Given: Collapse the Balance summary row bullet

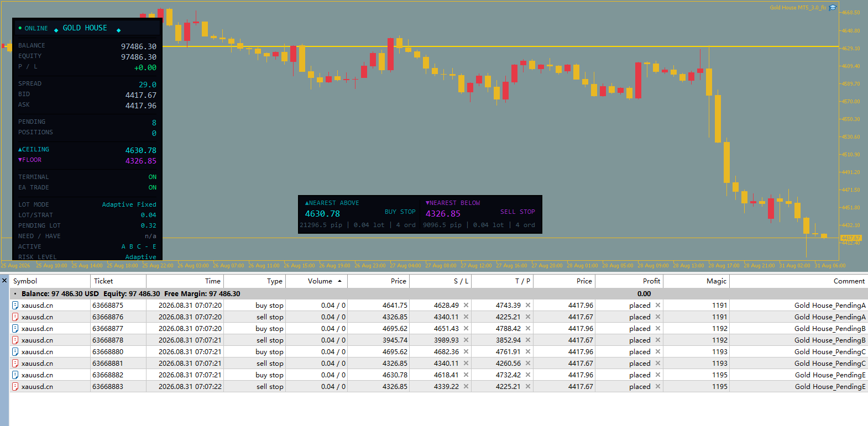Looking at the screenshot, I should point(15,294).
